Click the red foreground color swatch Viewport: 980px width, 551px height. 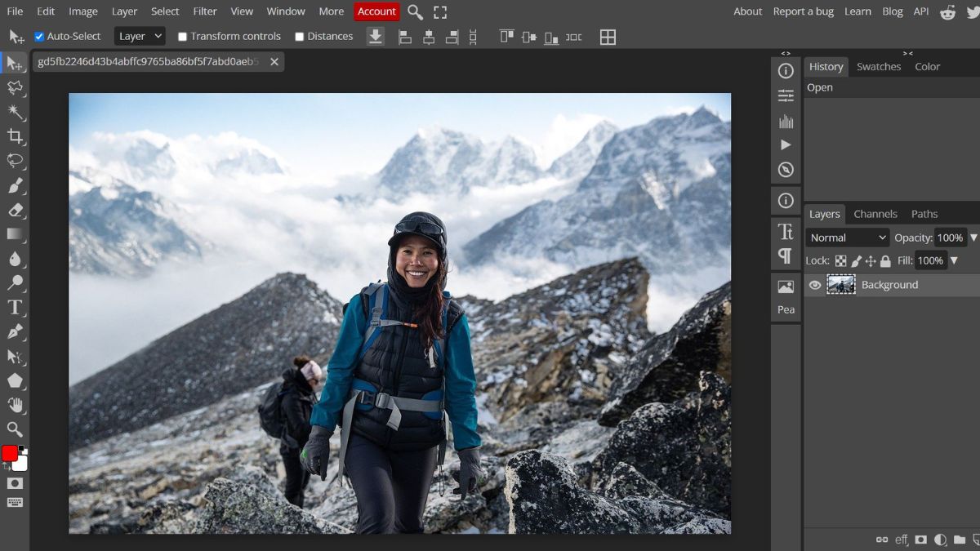pyautogui.click(x=10, y=453)
